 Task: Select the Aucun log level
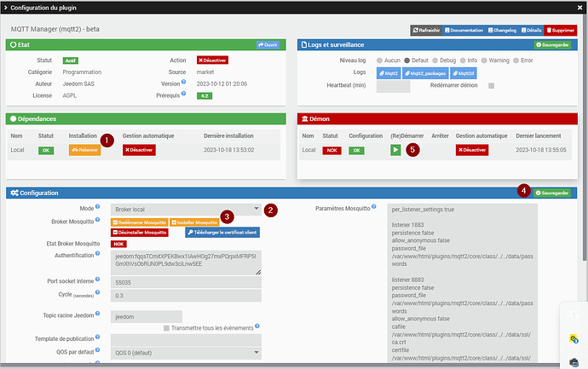(x=379, y=61)
